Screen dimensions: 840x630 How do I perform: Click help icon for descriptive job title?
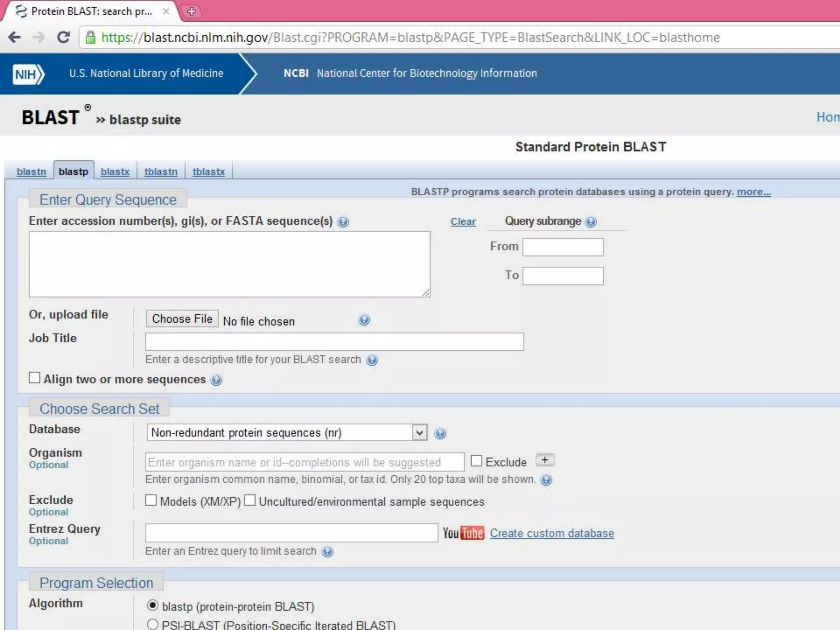(x=372, y=360)
